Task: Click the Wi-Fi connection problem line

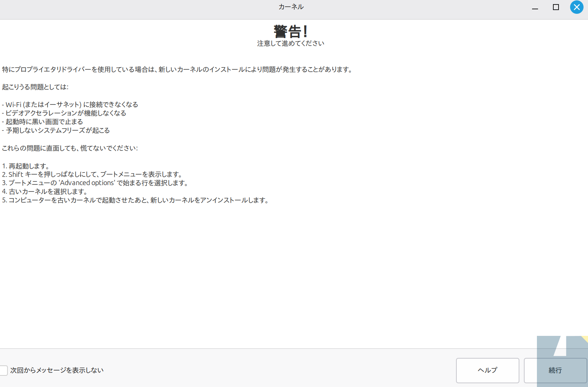Action: [70, 104]
